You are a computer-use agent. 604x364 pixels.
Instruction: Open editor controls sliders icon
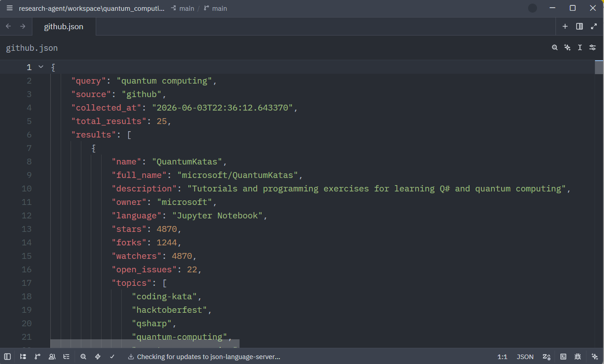tap(593, 48)
